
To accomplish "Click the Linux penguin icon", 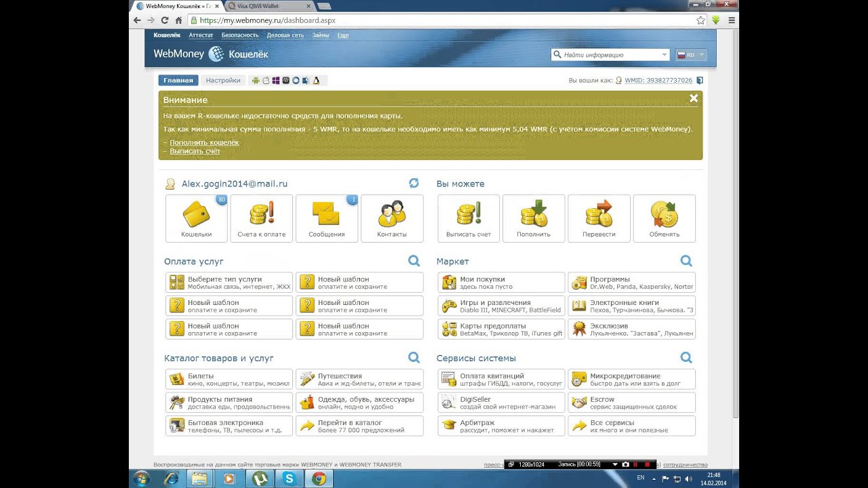I will pyautogui.click(x=316, y=80).
